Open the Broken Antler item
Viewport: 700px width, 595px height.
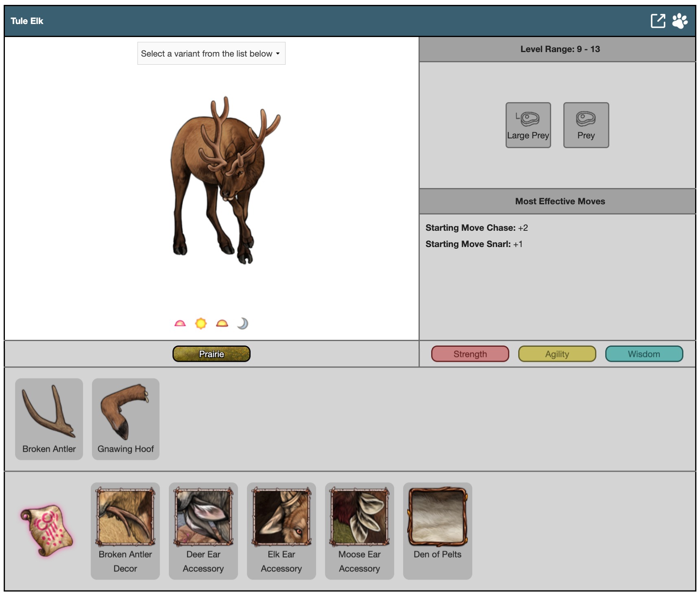pyautogui.click(x=49, y=419)
